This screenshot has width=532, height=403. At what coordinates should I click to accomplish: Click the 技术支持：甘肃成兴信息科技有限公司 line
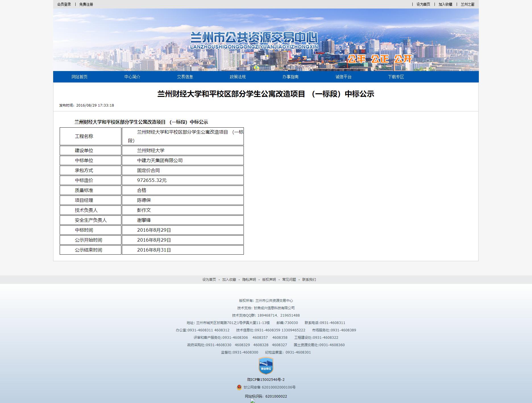tap(266, 308)
